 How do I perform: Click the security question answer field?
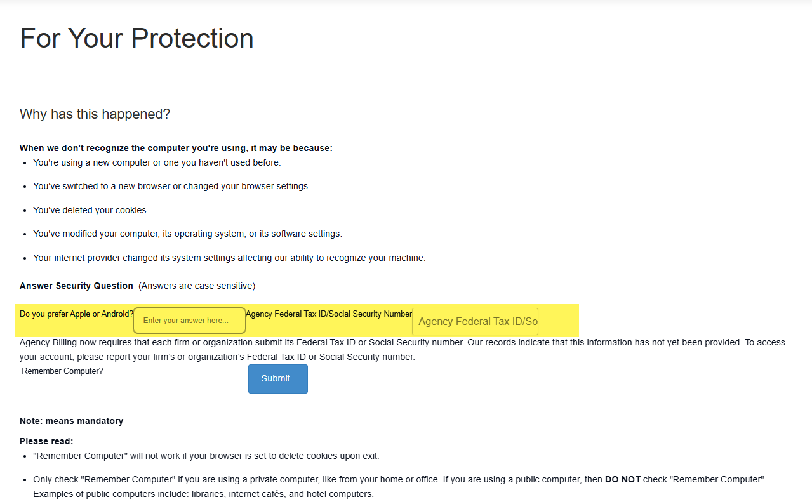point(189,321)
